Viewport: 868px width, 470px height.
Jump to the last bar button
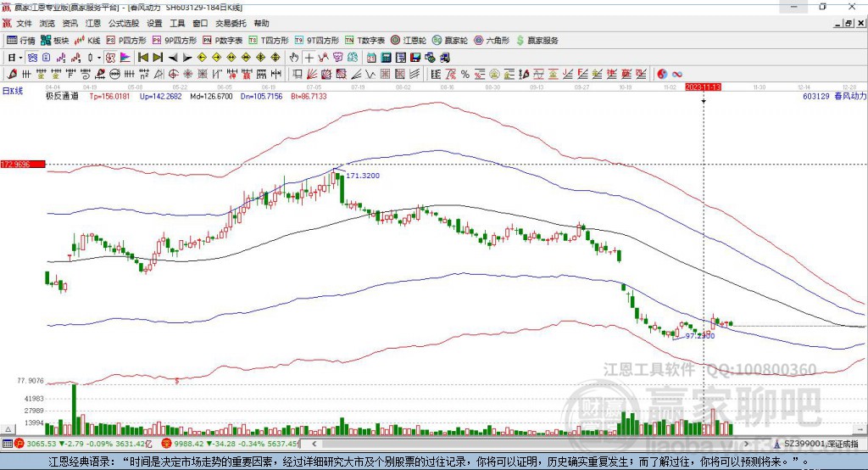(x=158, y=58)
